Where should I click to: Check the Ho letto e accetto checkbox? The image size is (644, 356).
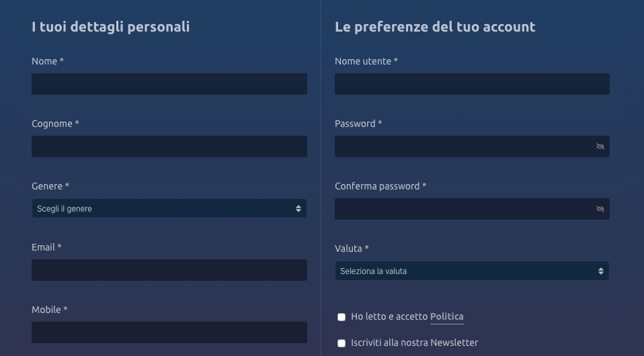pos(341,317)
